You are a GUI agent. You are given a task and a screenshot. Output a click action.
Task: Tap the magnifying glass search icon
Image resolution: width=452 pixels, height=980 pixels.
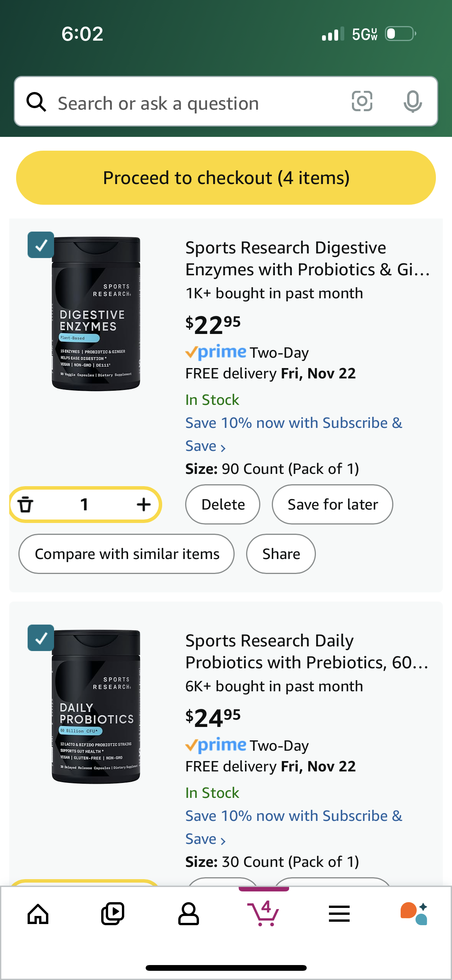click(x=36, y=102)
